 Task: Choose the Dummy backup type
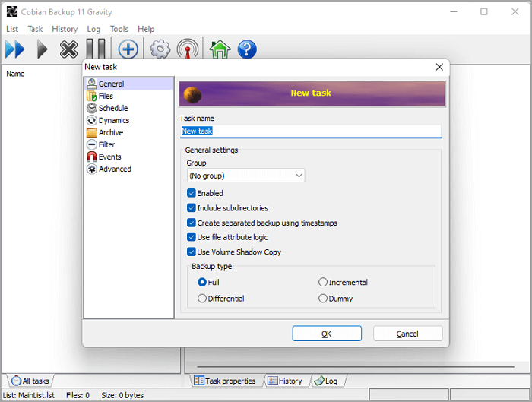[x=323, y=299]
